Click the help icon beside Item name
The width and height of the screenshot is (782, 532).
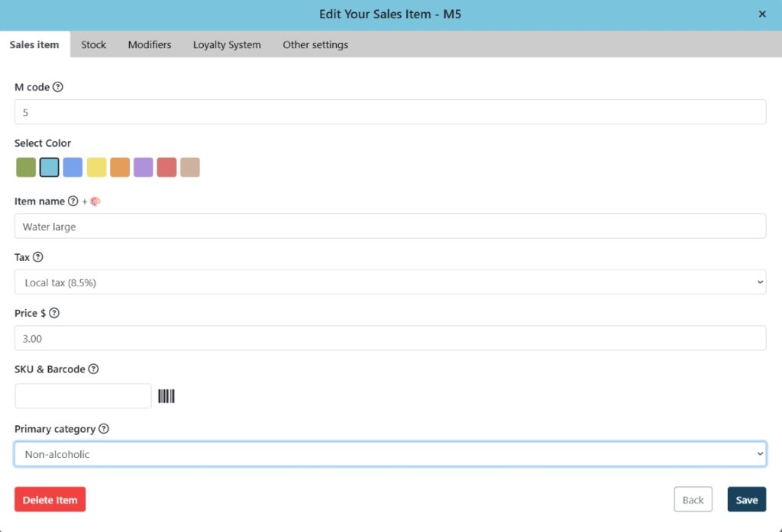(73, 202)
